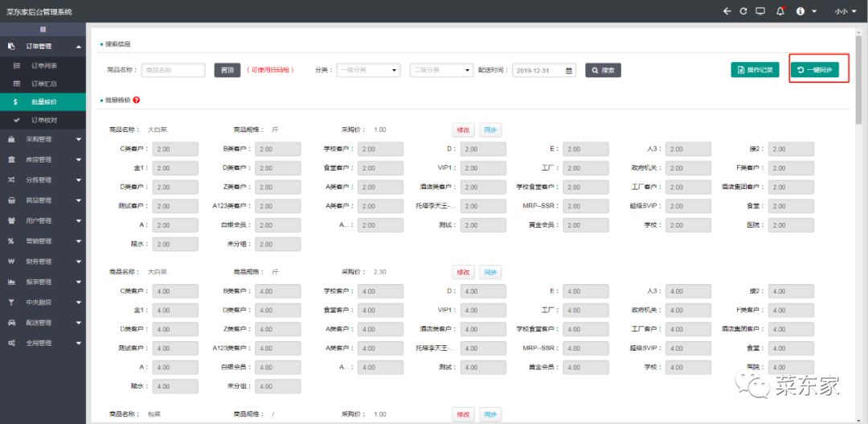The height and width of the screenshot is (424, 868).
Task: Click the 酒店集团客户 price field showing 4.00
Action: [791, 329]
